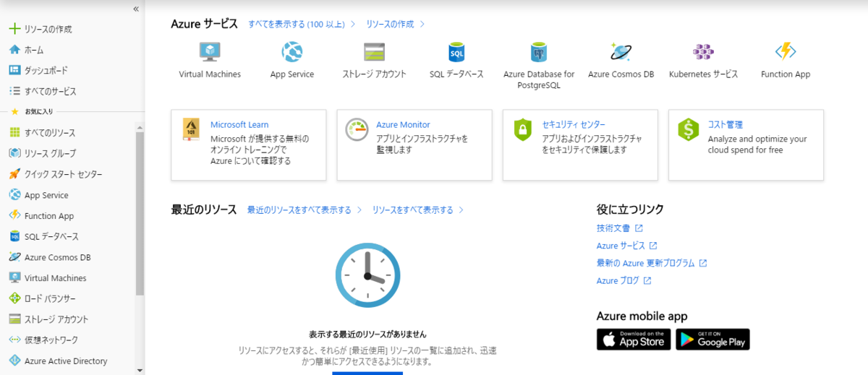The image size is (868, 375).
Task: Click the sidebar vertical scrollbar
Action: tap(140, 213)
